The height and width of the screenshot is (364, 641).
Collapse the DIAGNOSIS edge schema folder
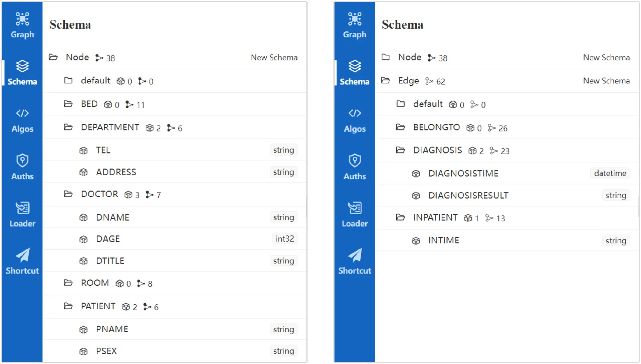pos(400,150)
